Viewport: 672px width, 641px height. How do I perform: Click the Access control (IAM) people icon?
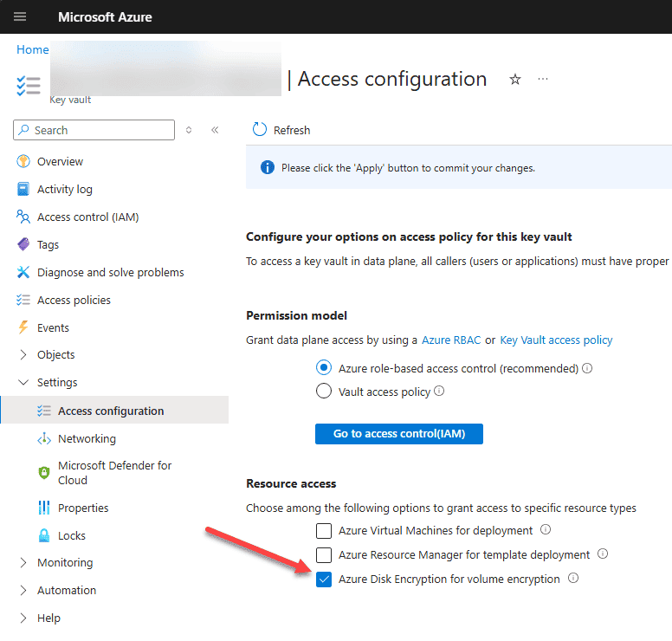tap(23, 217)
